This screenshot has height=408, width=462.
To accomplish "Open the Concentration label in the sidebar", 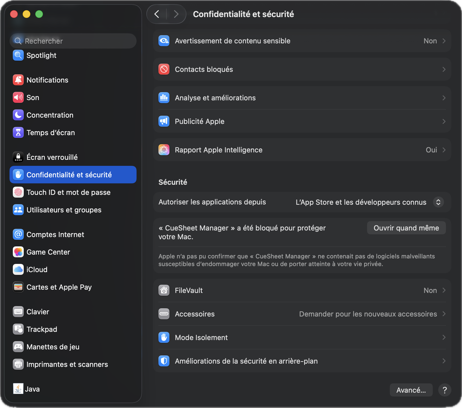I will pos(50,115).
